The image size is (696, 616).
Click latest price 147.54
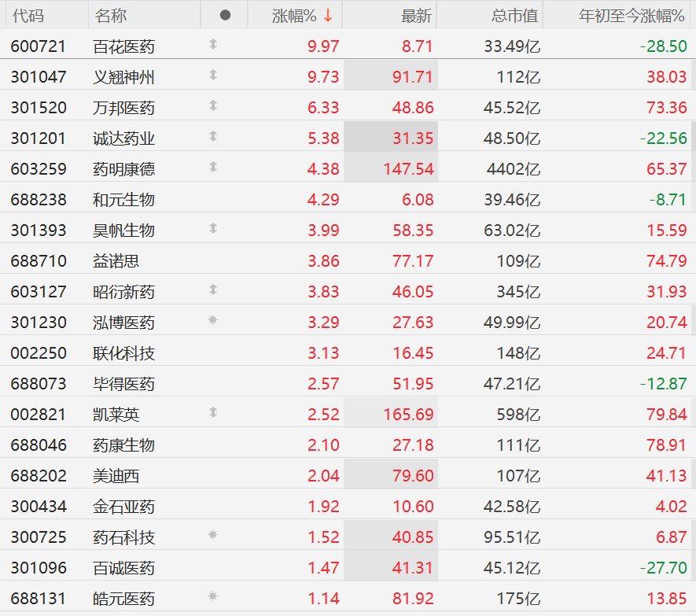click(408, 169)
